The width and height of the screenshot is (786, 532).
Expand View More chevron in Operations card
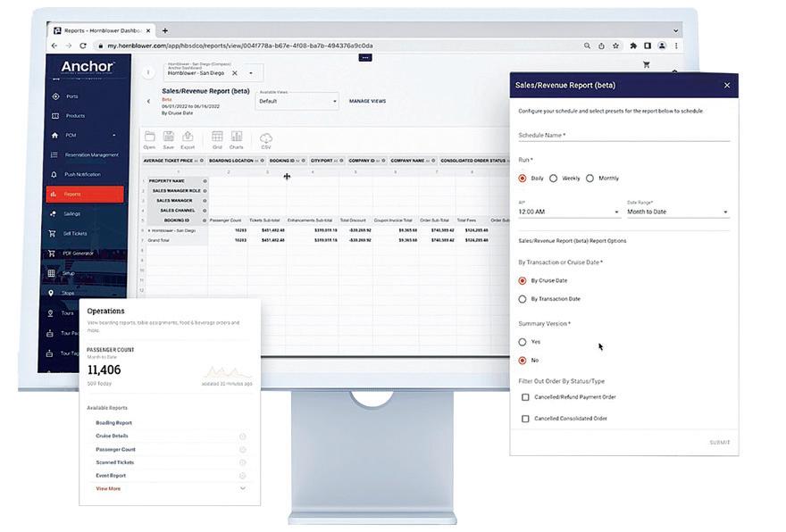[x=243, y=488]
